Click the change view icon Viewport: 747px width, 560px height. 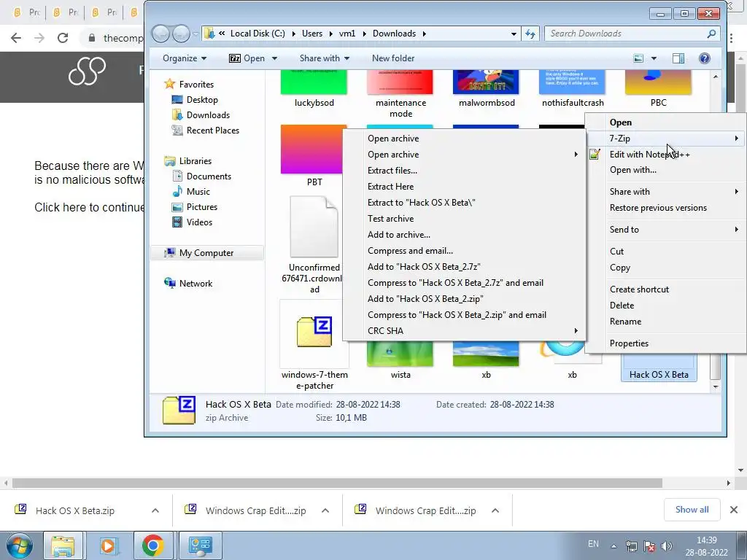638,58
